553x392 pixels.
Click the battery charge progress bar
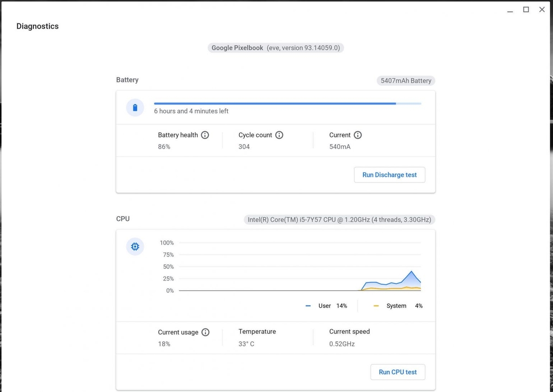tap(288, 103)
